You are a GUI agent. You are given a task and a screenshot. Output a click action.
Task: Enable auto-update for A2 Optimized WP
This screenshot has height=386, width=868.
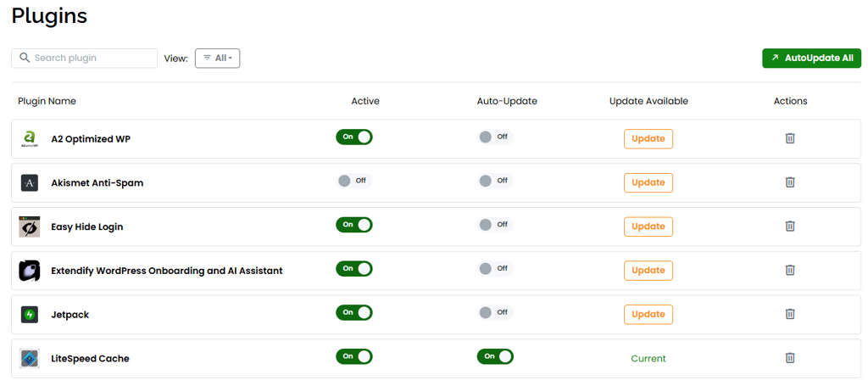[495, 137]
